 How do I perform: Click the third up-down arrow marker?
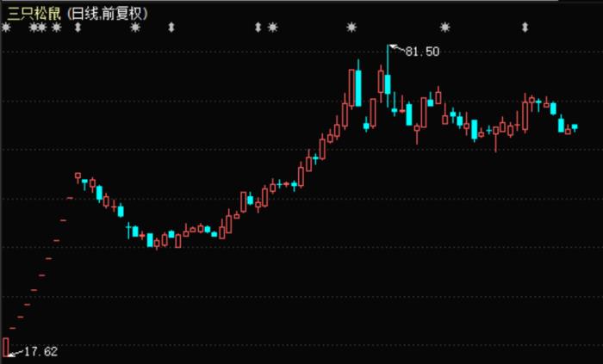pos(258,28)
